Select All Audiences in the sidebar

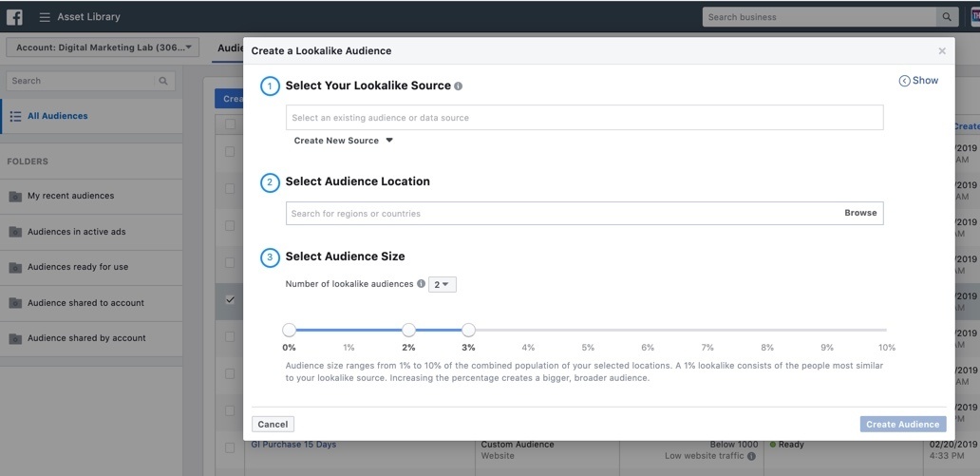pyautogui.click(x=57, y=116)
